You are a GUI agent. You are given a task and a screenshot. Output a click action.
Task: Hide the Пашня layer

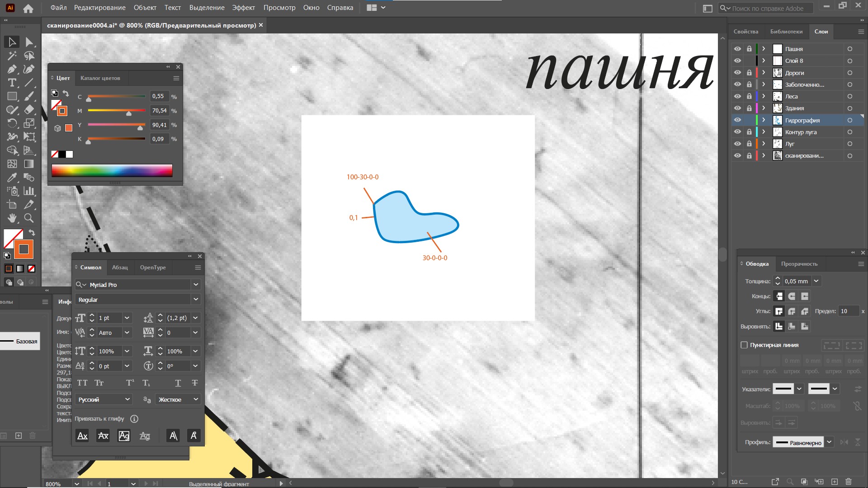(x=737, y=49)
